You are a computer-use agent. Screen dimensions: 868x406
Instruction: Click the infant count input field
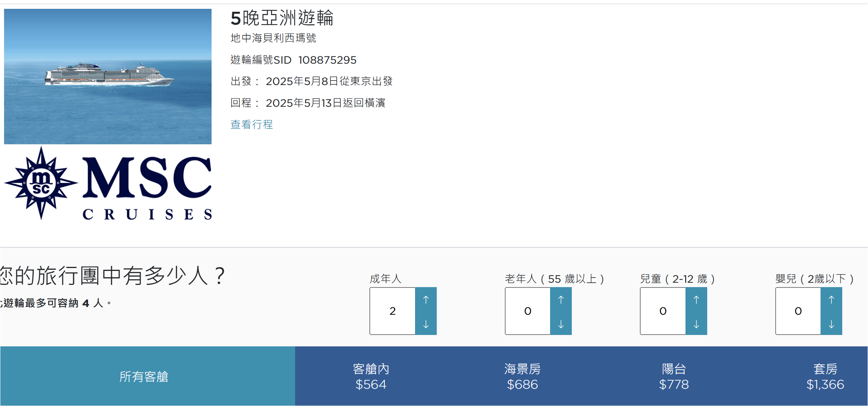point(798,311)
